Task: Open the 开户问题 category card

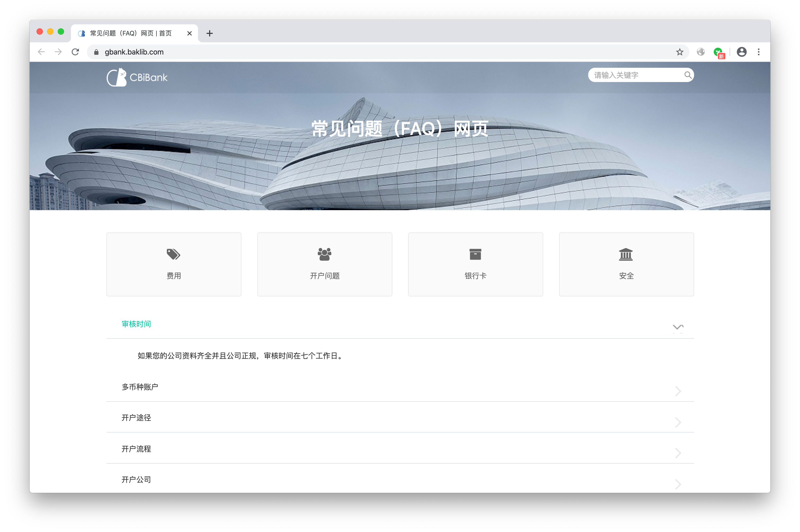Action: [325, 264]
